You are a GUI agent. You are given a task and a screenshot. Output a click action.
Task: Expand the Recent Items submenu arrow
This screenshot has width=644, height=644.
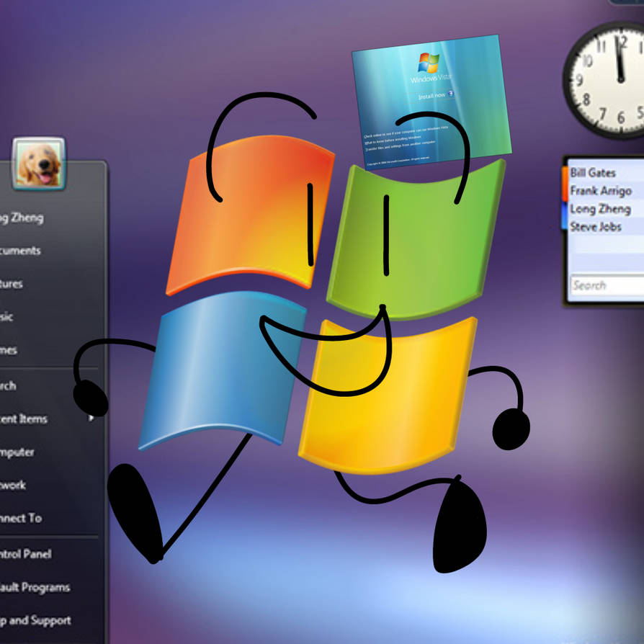(x=91, y=418)
